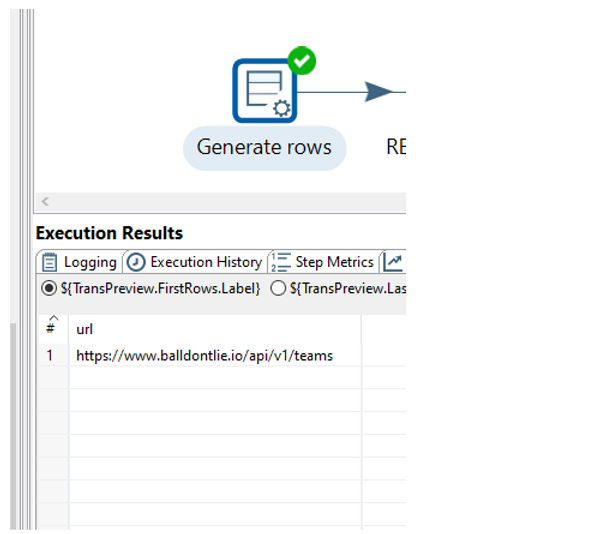Click the left scroll arrow of canvas scrollbar
Screen dimensions: 594x534
click(45, 201)
